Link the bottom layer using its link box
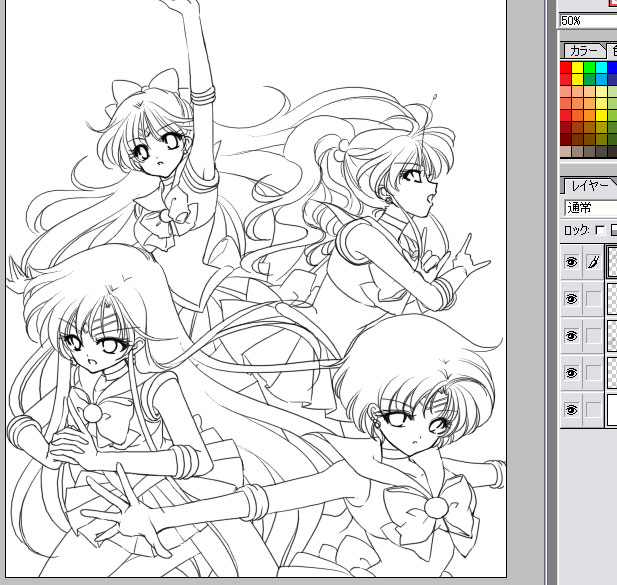 tap(593, 410)
